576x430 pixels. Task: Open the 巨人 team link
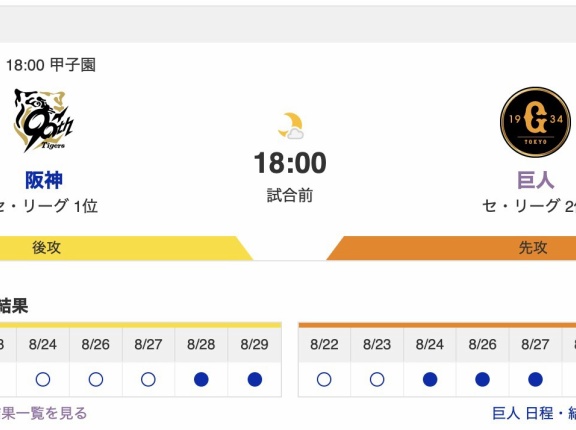[x=535, y=180]
